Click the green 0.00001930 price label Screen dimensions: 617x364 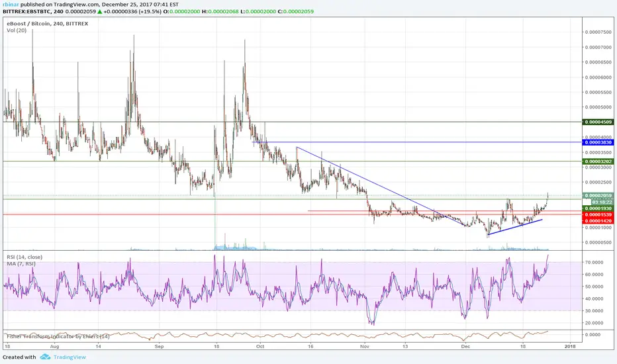[598, 208]
